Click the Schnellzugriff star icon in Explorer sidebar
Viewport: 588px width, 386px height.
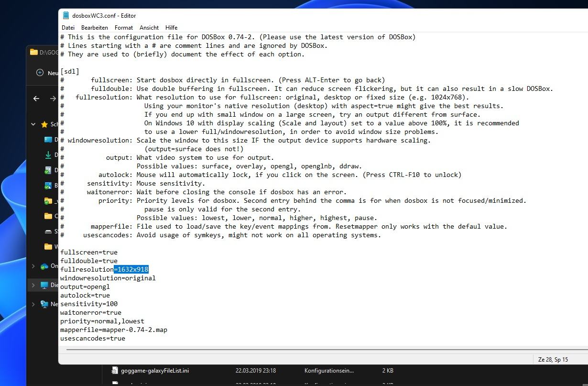tap(44, 124)
